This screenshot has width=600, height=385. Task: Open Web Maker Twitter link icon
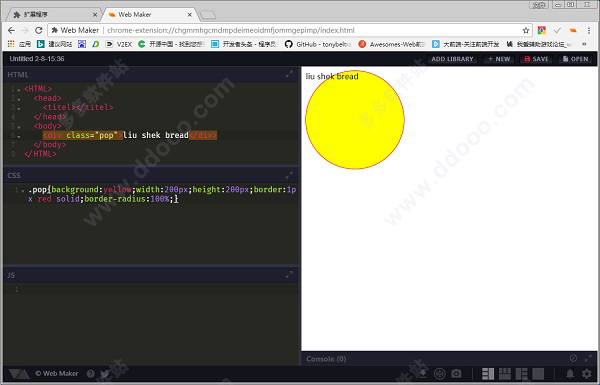click(x=104, y=374)
